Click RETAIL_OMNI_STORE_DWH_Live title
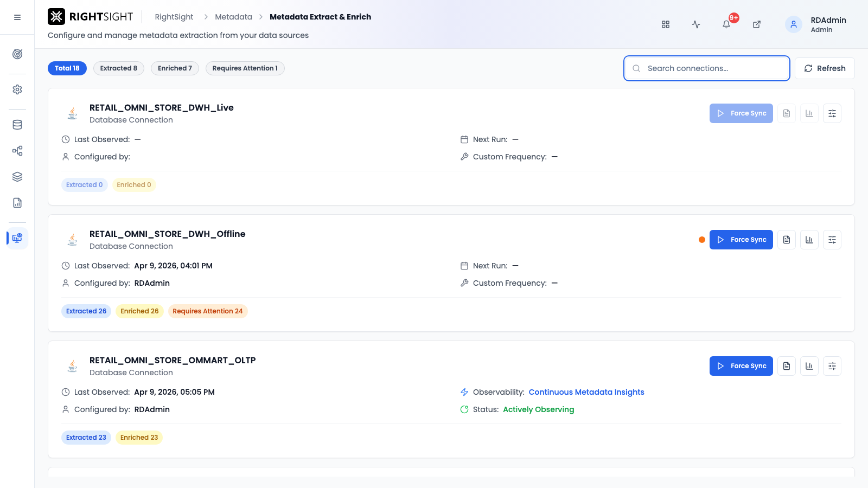This screenshot has height=488, width=868. 162,107
